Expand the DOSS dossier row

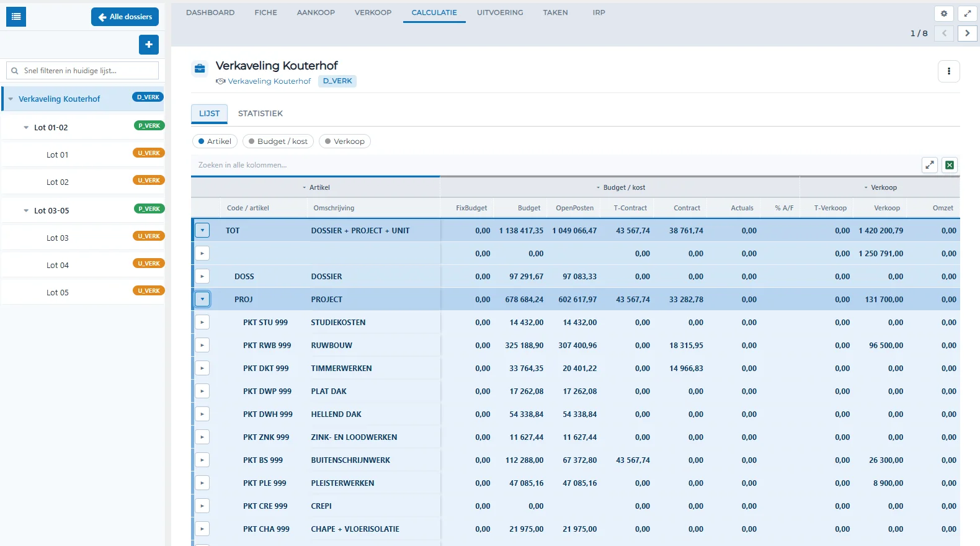(202, 276)
